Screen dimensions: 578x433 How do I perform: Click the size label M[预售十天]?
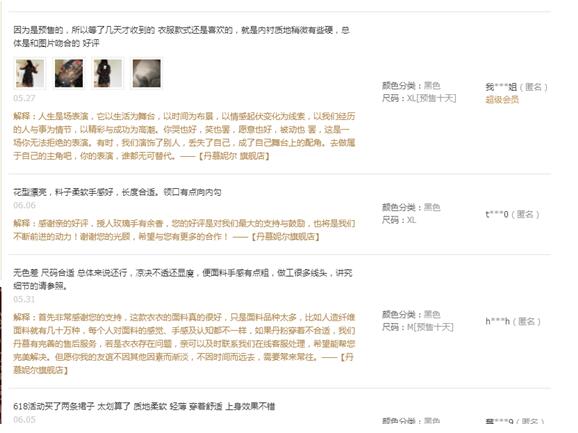(418, 327)
